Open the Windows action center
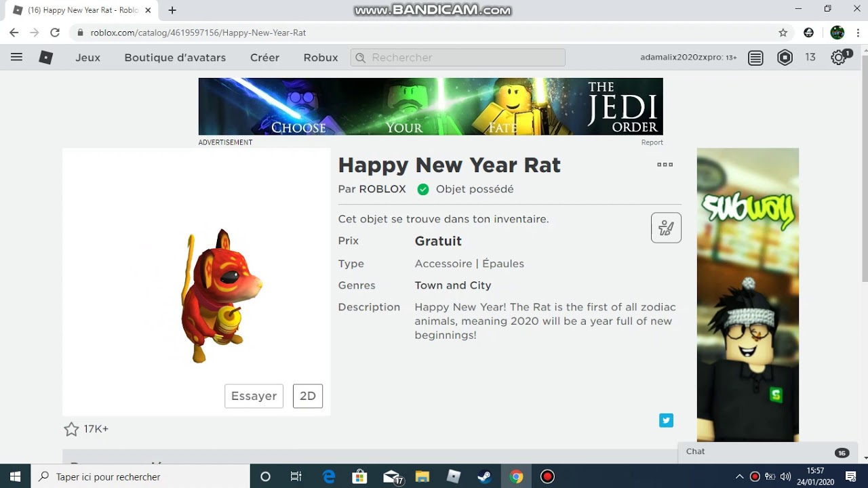This screenshot has height=488, width=868. pos(851,476)
